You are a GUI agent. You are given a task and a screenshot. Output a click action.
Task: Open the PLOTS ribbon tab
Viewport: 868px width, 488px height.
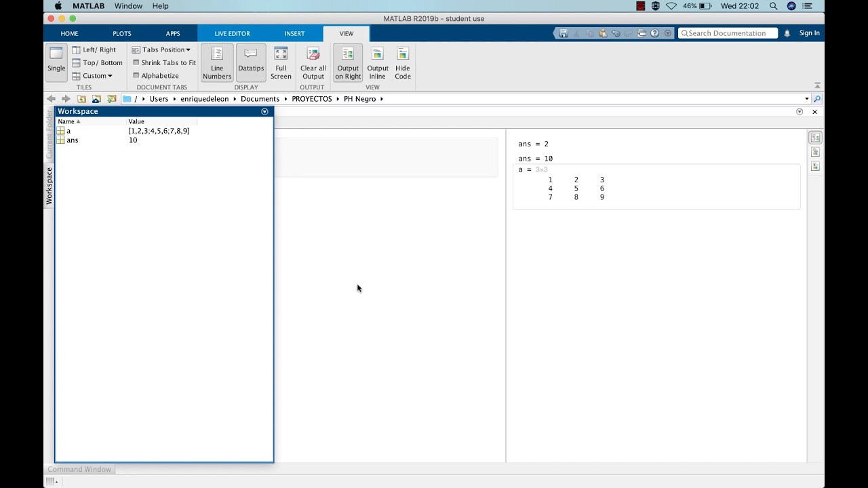click(122, 33)
